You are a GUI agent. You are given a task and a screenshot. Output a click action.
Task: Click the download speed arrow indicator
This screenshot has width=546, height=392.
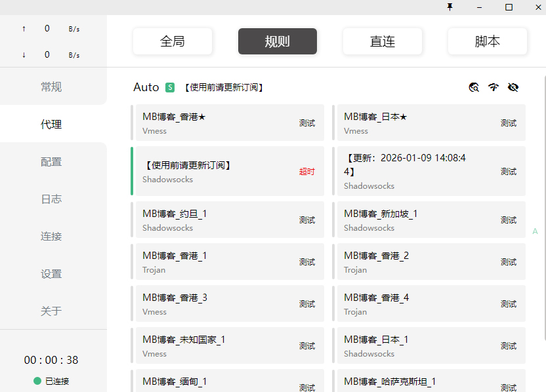click(24, 55)
